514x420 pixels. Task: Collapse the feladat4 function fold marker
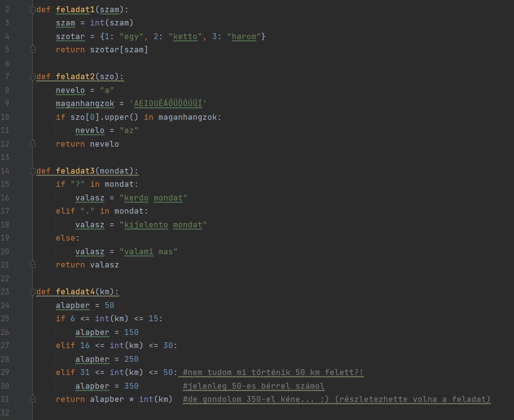32,292
